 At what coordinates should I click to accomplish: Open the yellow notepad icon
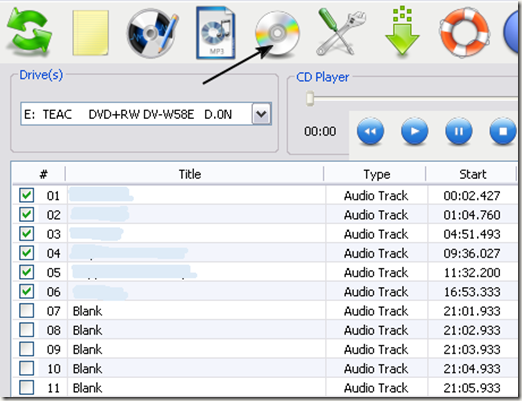pyautogui.click(x=91, y=32)
